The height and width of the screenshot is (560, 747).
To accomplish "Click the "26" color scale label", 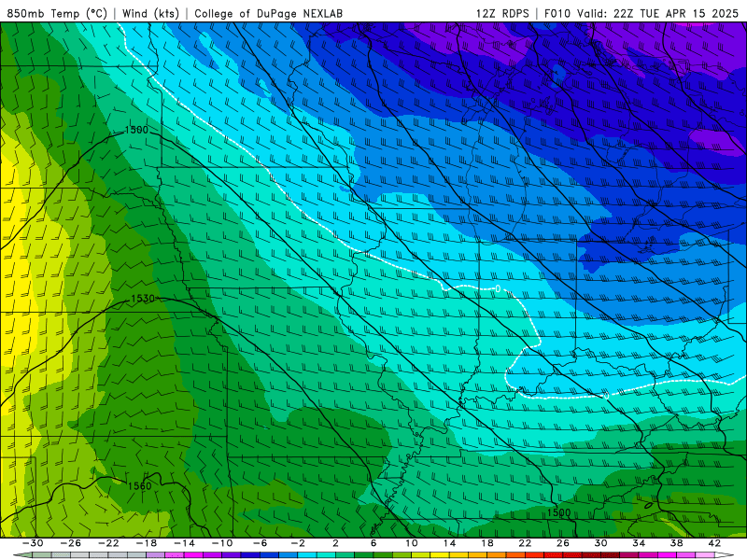I will point(563,543).
